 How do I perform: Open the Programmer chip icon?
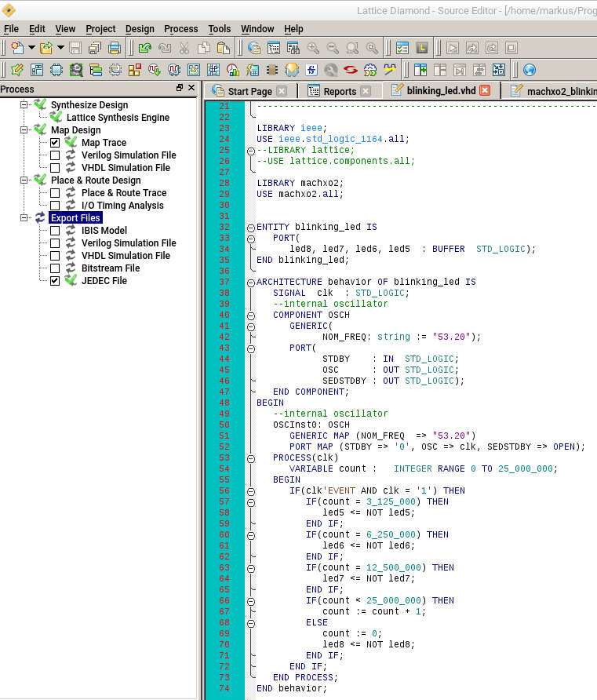click(271, 70)
